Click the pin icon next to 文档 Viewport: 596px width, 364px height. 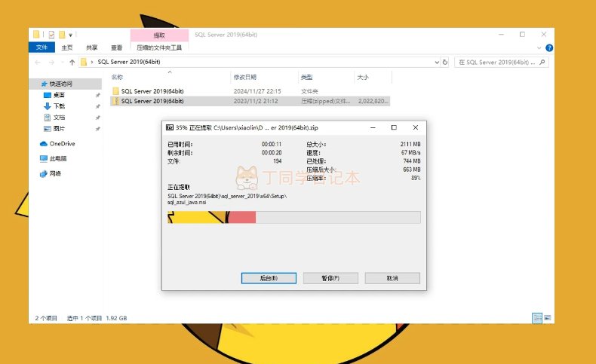[x=97, y=118]
